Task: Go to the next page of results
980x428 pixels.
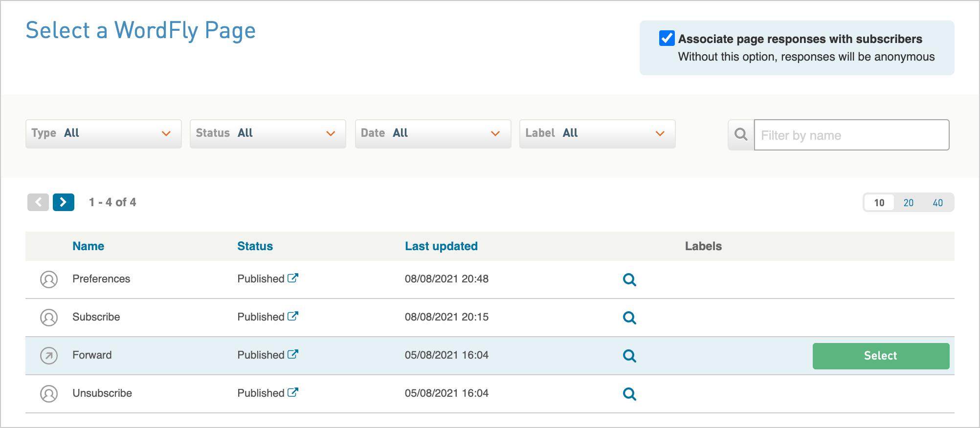Action: click(x=64, y=202)
